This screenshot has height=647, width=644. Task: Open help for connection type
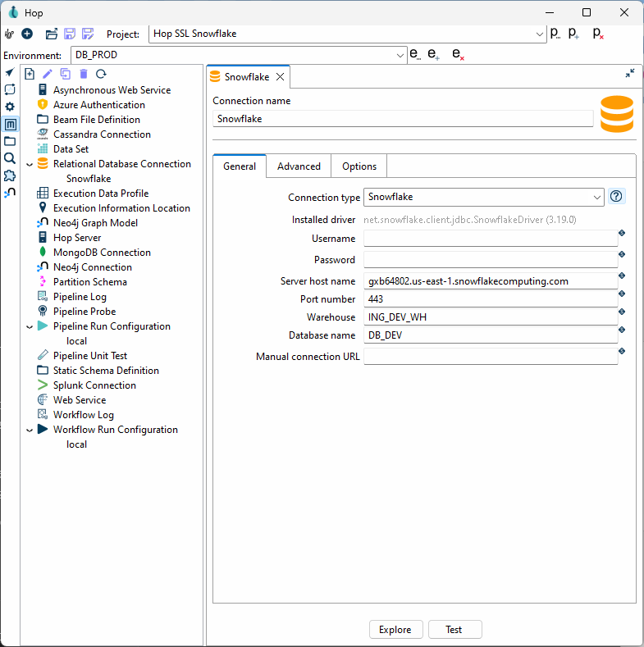click(x=617, y=197)
